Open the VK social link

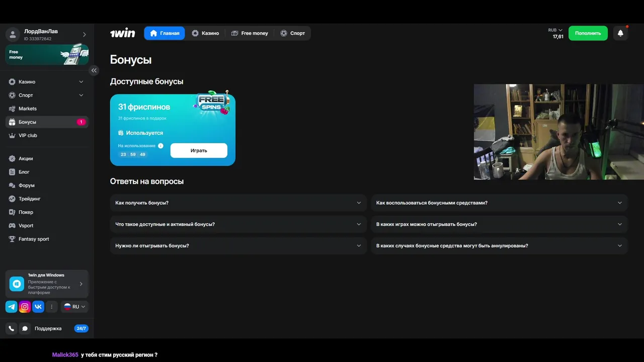point(38,307)
